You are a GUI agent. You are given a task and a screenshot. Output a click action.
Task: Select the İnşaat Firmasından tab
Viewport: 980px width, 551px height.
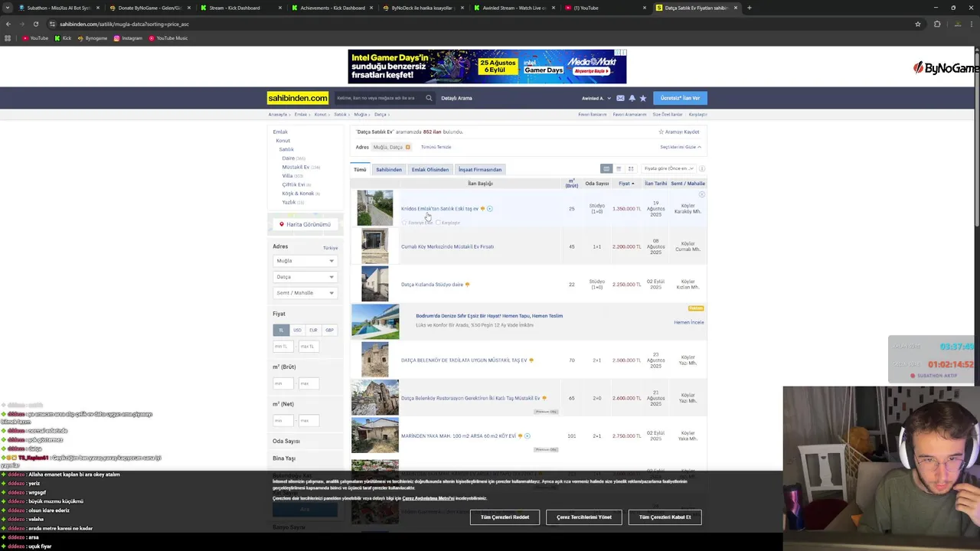[480, 169]
